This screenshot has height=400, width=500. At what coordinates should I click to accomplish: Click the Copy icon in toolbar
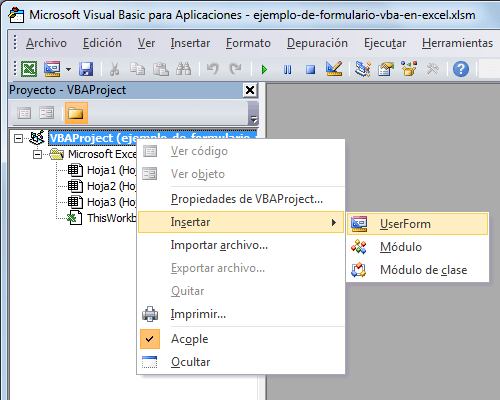[x=137, y=69]
